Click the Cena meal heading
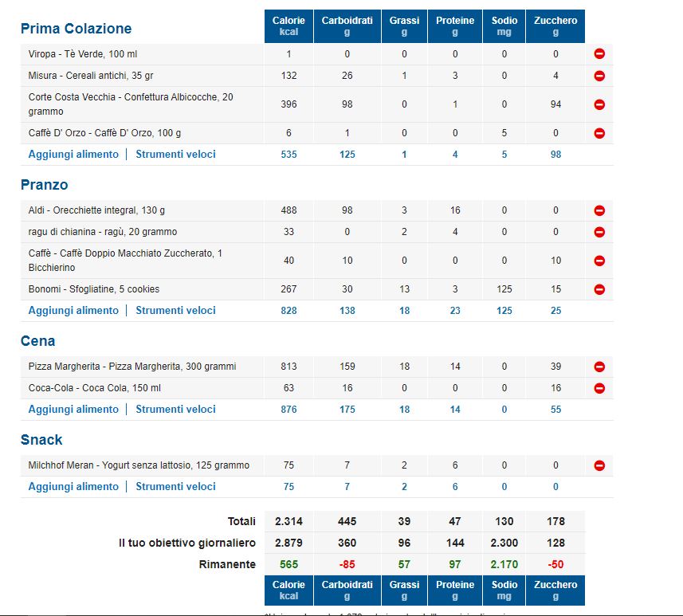The image size is (683, 616). [38, 341]
